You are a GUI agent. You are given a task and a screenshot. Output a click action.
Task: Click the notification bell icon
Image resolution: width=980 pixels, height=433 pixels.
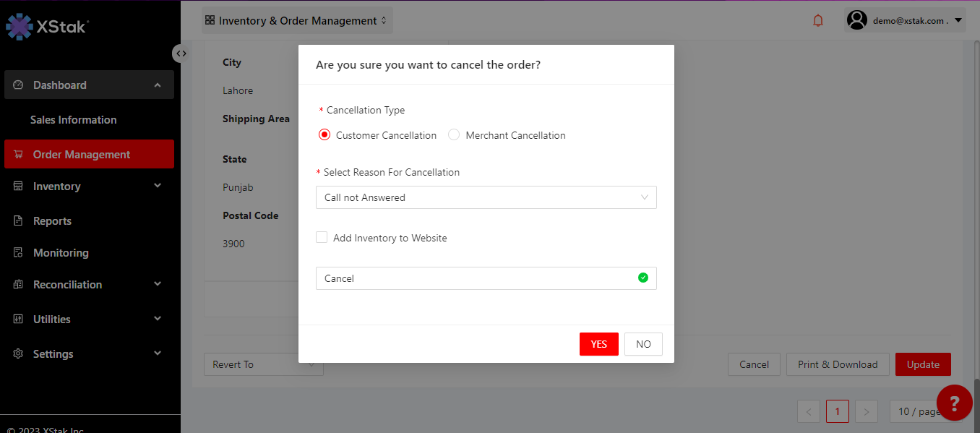[818, 21]
